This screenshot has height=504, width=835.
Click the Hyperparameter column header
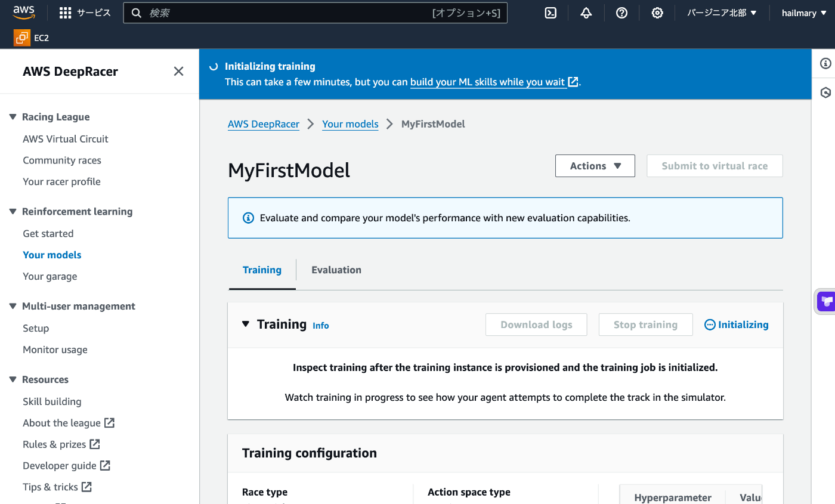coord(673,497)
